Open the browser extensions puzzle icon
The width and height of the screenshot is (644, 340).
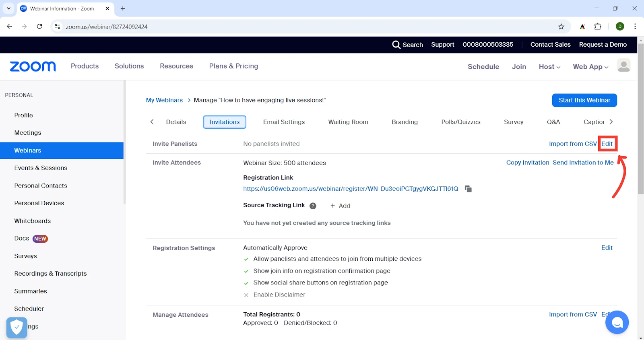coord(598,27)
